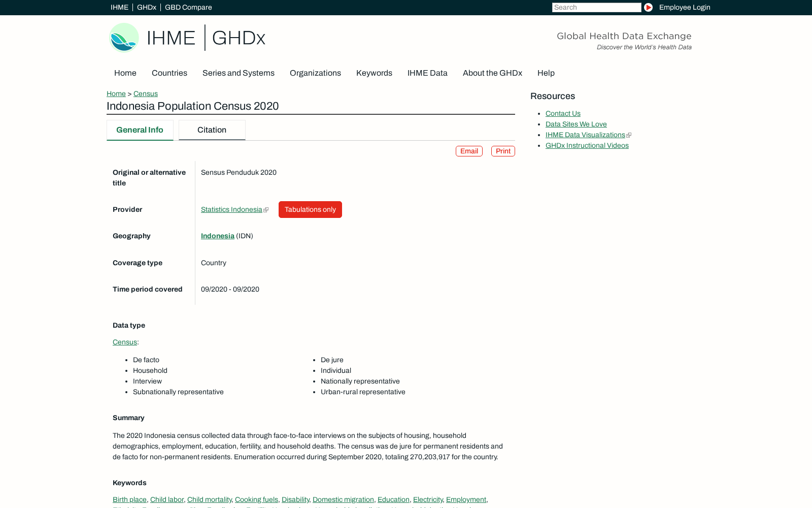812x508 pixels.
Task: Open GBD Compare in top bar
Action: (188, 7)
